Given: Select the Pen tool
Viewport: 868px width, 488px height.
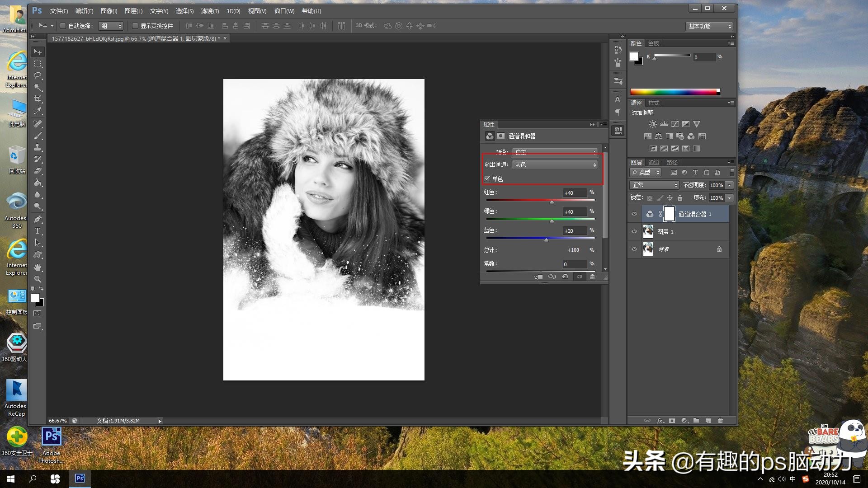Looking at the screenshot, I should (38, 219).
